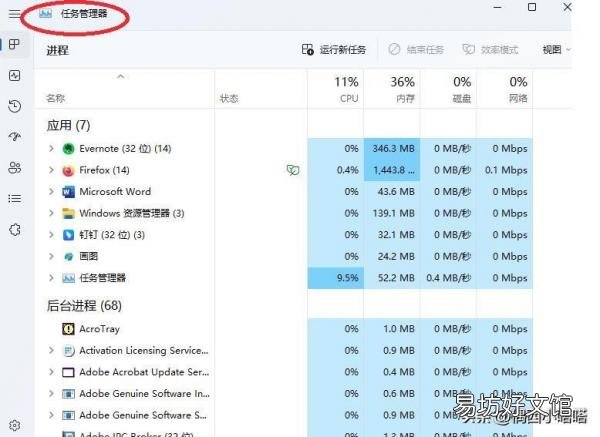Expand the 任务管理器 process group

(x=51, y=278)
